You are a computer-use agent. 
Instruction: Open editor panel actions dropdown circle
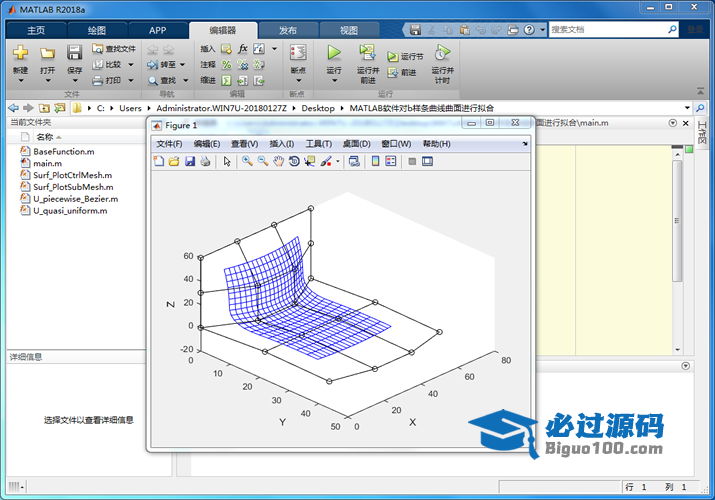[672, 123]
